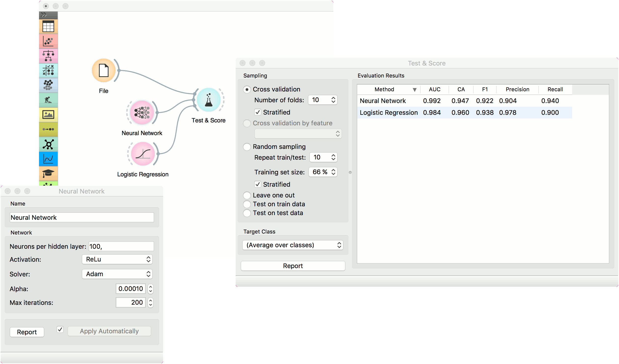
Task: Click the Report button in Test & Score
Action: [x=293, y=266]
